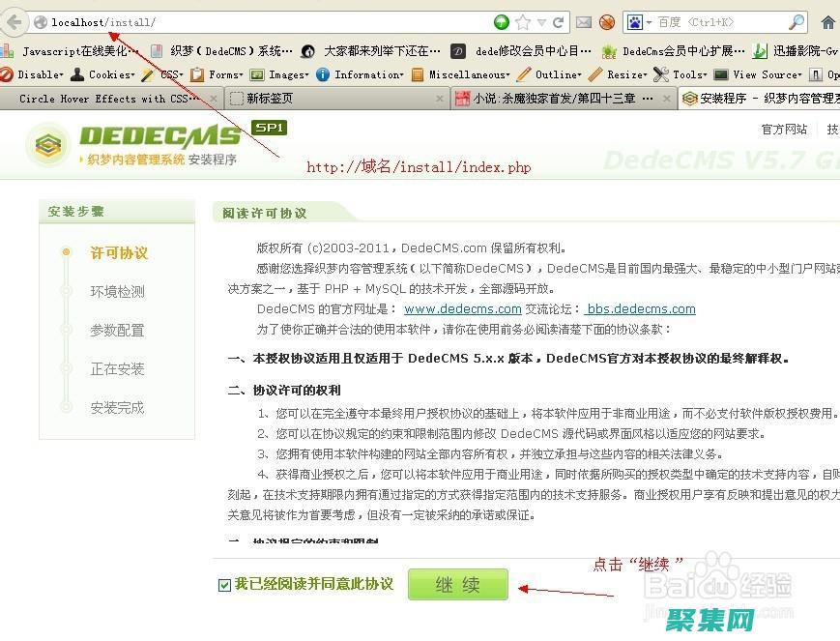Open the search engine selector dropdown
The image size is (840, 641).
click(650, 21)
